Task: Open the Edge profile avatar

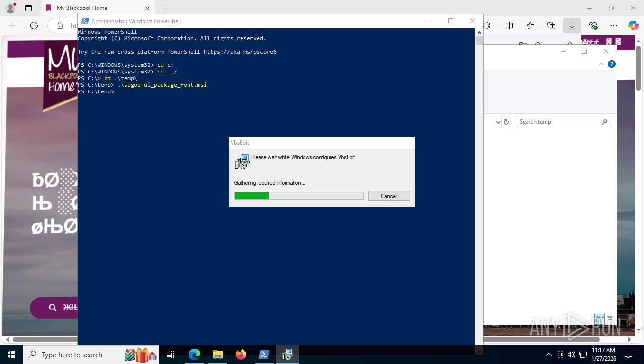Action: [x=10, y=8]
